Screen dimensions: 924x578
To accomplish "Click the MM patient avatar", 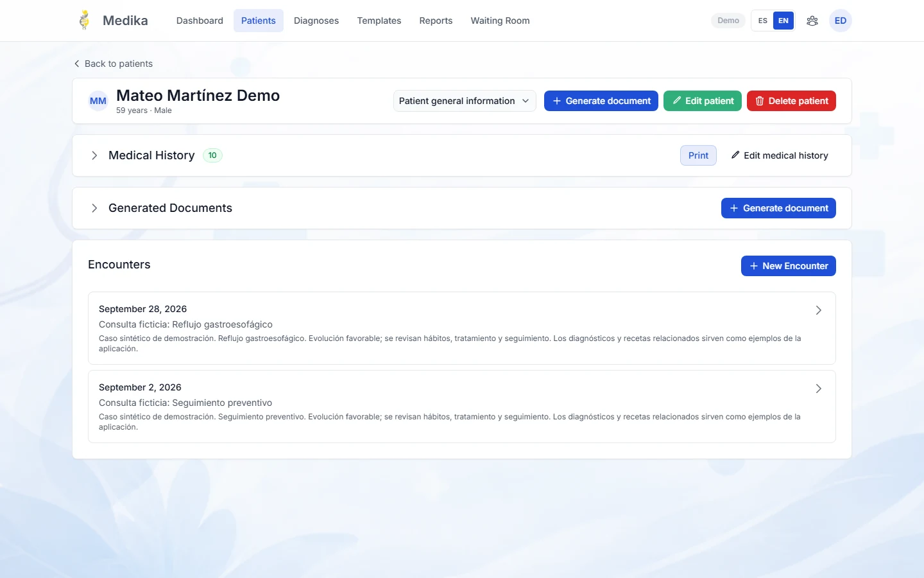I will tap(98, 101).
